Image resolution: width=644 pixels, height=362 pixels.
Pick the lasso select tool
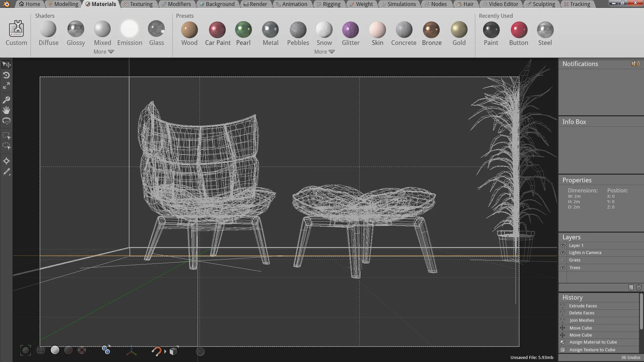coord(6,146)
